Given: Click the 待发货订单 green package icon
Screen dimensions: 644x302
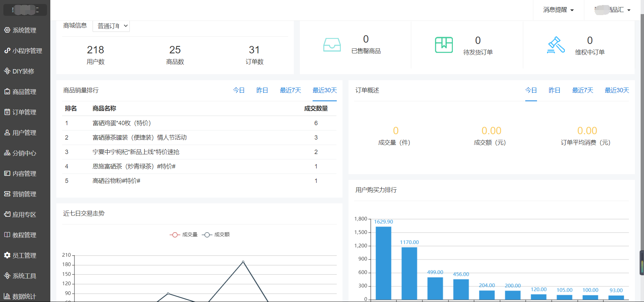Looking at the screenshot, I should [x=444, y=45].
